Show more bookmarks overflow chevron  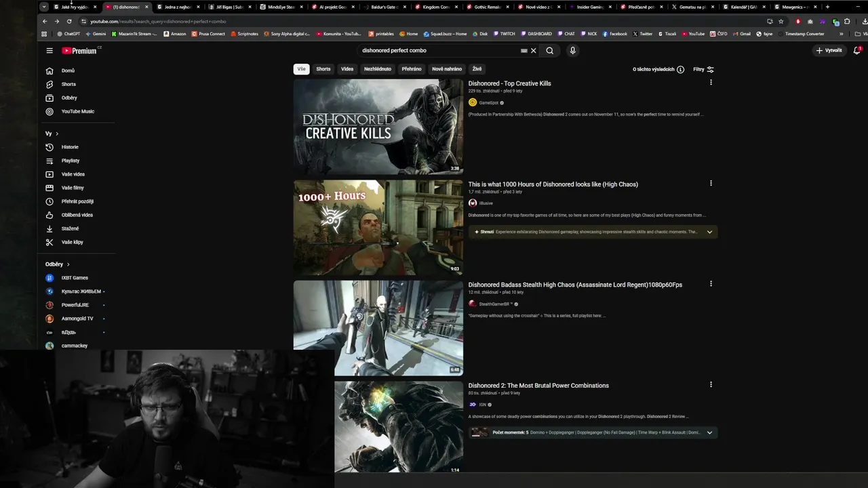(842, 34)
